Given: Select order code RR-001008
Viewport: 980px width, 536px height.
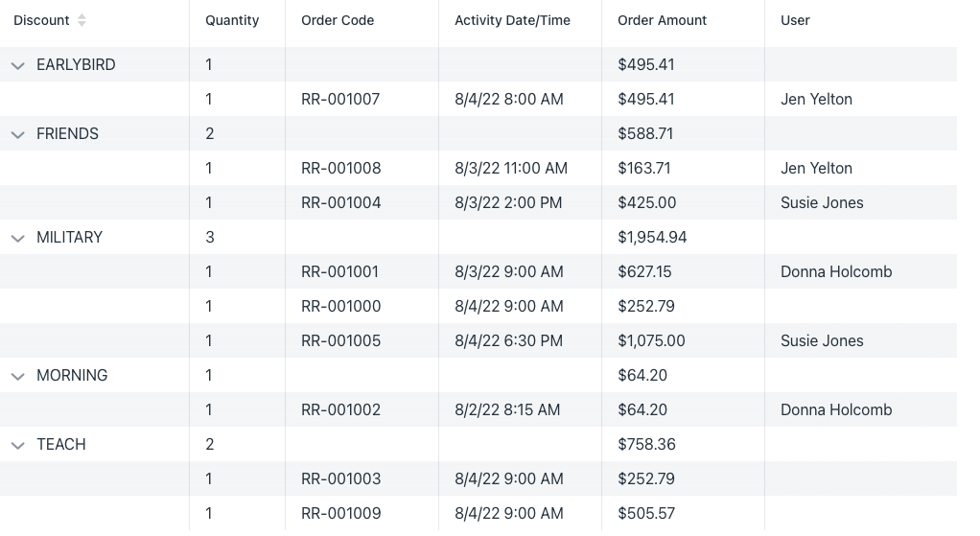Looking at the screenshot, I should (340, 168).
